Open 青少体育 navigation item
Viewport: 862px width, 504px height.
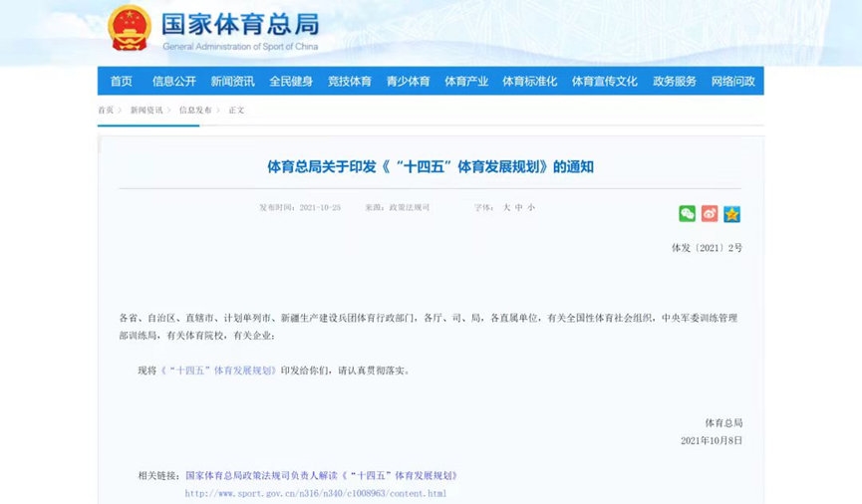tap(408, 82)
